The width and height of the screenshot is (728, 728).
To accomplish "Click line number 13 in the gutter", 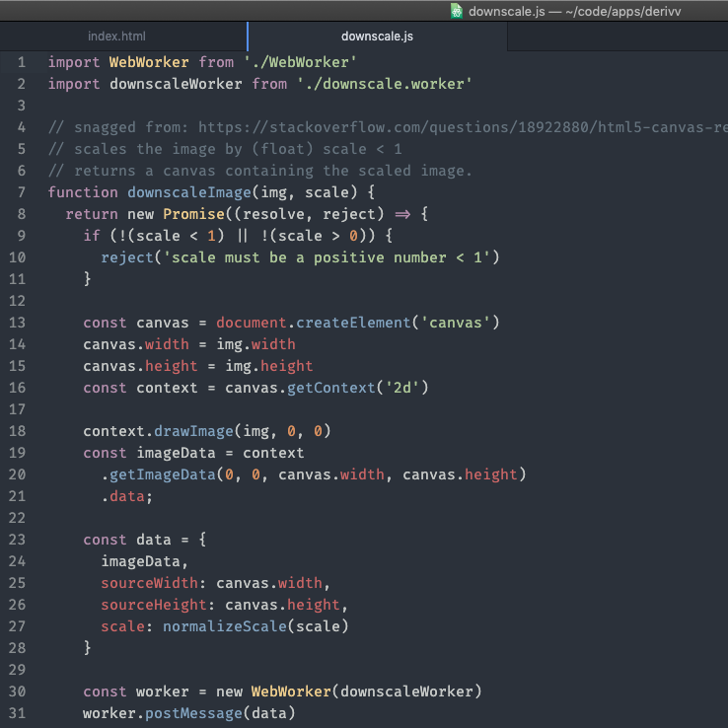I will (17, 323).
